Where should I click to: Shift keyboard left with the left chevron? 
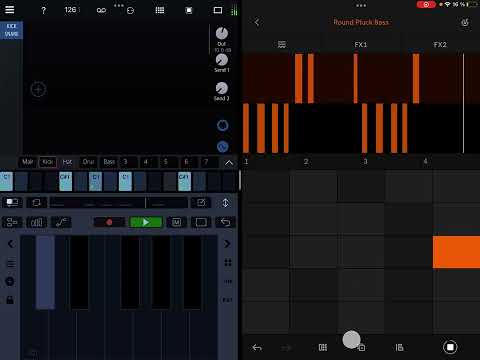point(11,244)
